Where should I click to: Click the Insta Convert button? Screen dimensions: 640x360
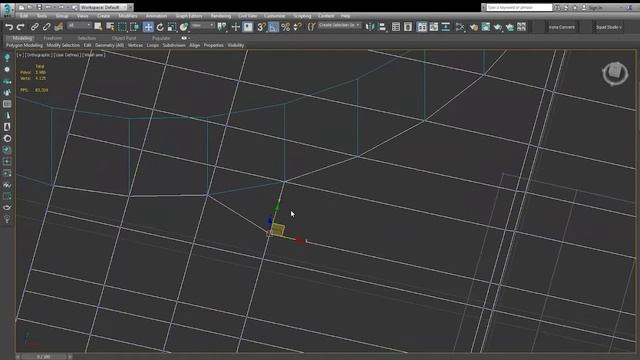(x=562, y=27)
